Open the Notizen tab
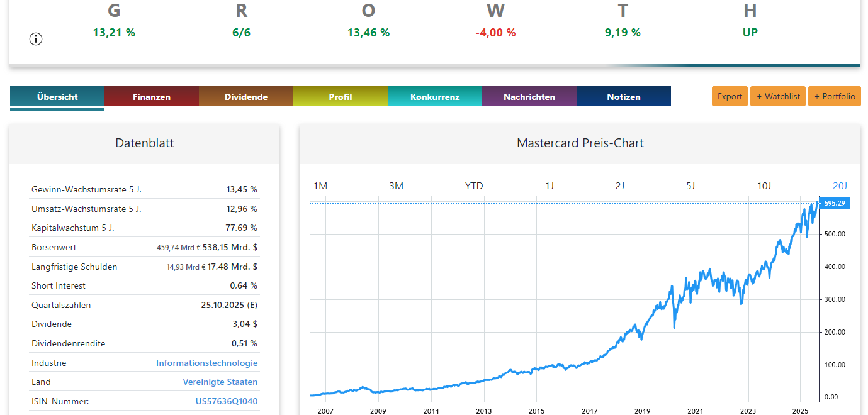The height and width of the screenshot is (415, 868). click(x=623, y=97)
